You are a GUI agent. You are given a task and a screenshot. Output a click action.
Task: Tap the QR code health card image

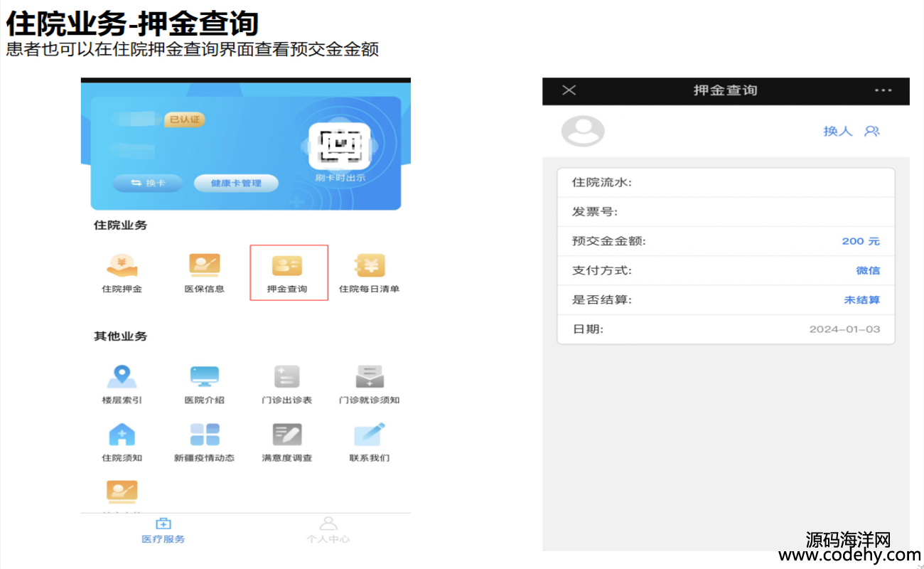click(x=339, y=146)
